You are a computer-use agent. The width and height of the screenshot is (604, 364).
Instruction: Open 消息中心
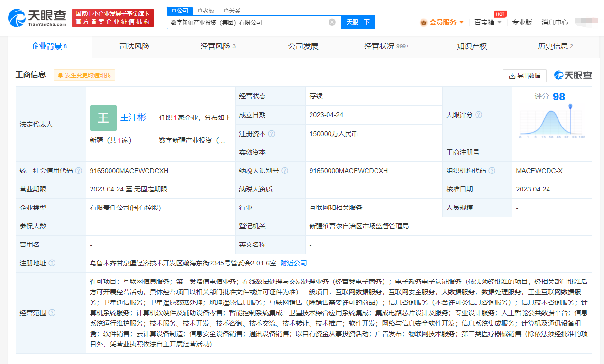click(555, 22)
